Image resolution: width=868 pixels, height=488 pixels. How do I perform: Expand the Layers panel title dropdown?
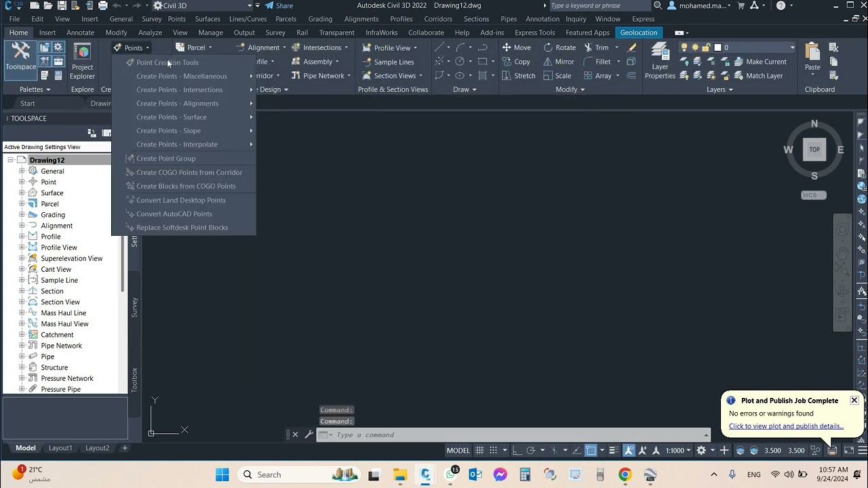719,89
